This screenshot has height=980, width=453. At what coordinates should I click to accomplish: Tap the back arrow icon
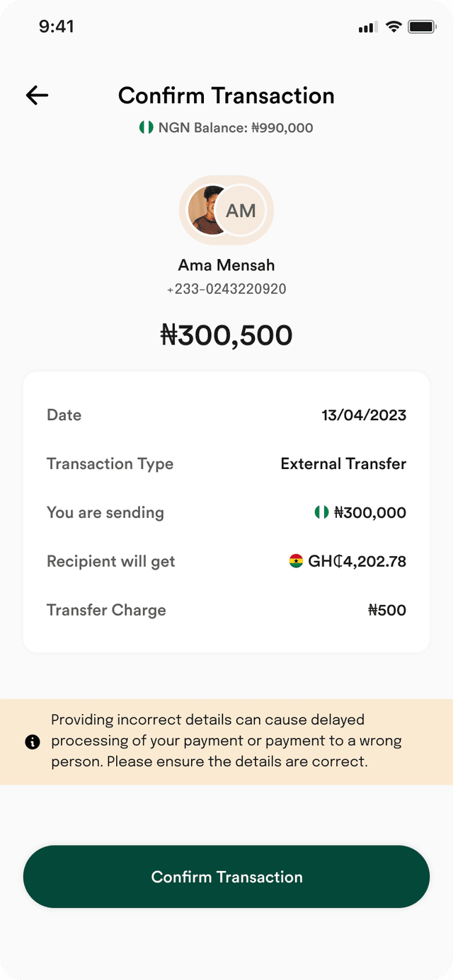[37, 96]
